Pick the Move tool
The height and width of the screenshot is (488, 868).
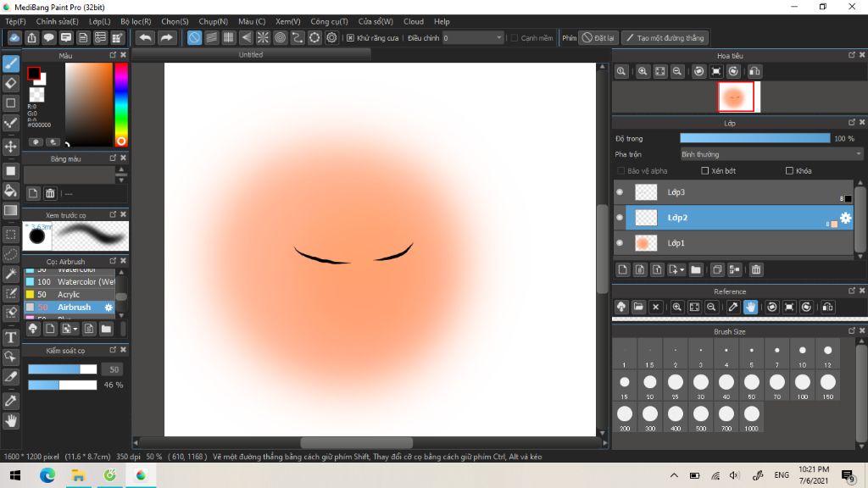tap(11, 147)
